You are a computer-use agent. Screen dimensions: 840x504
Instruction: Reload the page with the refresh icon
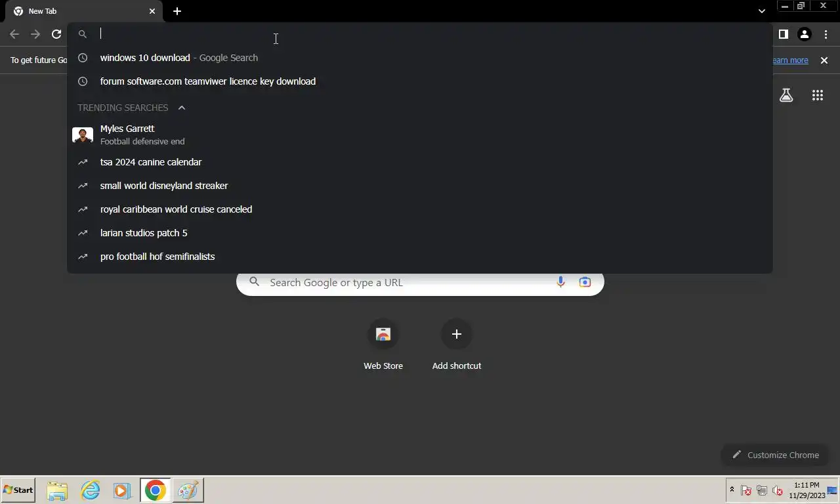(56, 34)
